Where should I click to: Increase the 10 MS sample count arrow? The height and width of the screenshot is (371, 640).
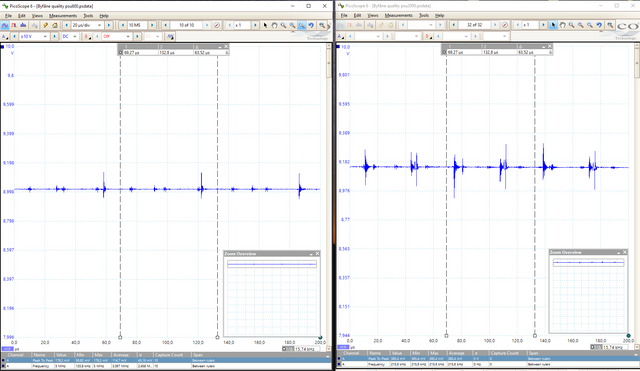click(152, 25)
